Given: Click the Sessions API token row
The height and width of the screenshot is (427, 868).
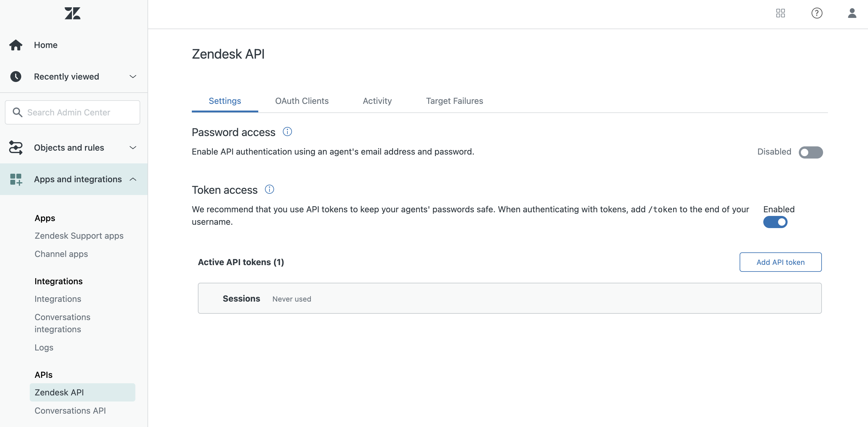Looking at the screenshot, I should (510, 298).
